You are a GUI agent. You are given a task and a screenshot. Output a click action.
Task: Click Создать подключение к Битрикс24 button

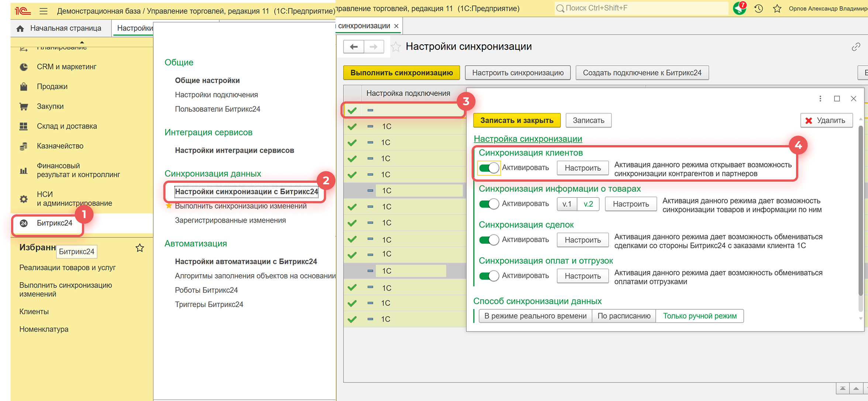coord(642,73)
